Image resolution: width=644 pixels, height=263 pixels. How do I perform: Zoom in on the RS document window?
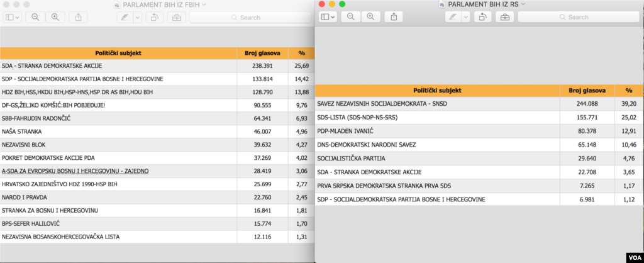(x=371, y=17)
